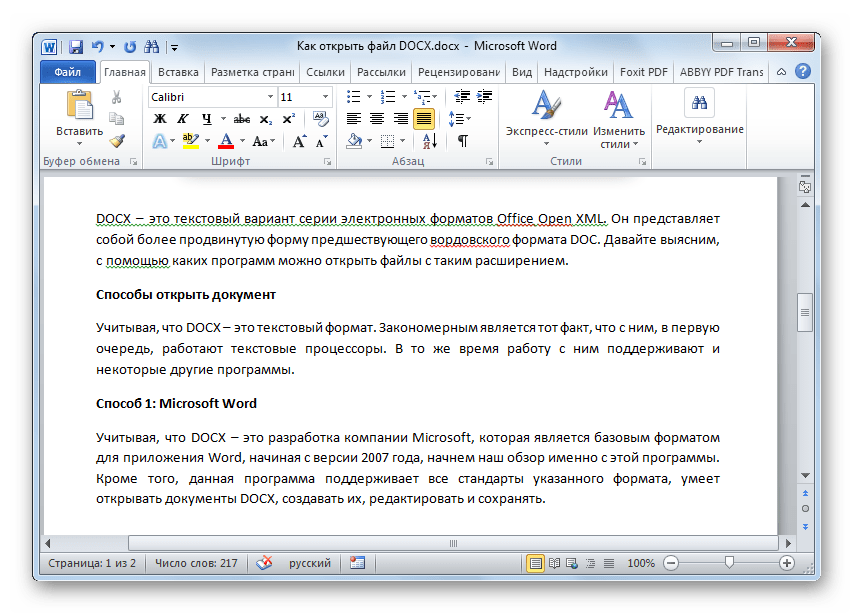Apply subscript formatting

(x=265, y=119)
